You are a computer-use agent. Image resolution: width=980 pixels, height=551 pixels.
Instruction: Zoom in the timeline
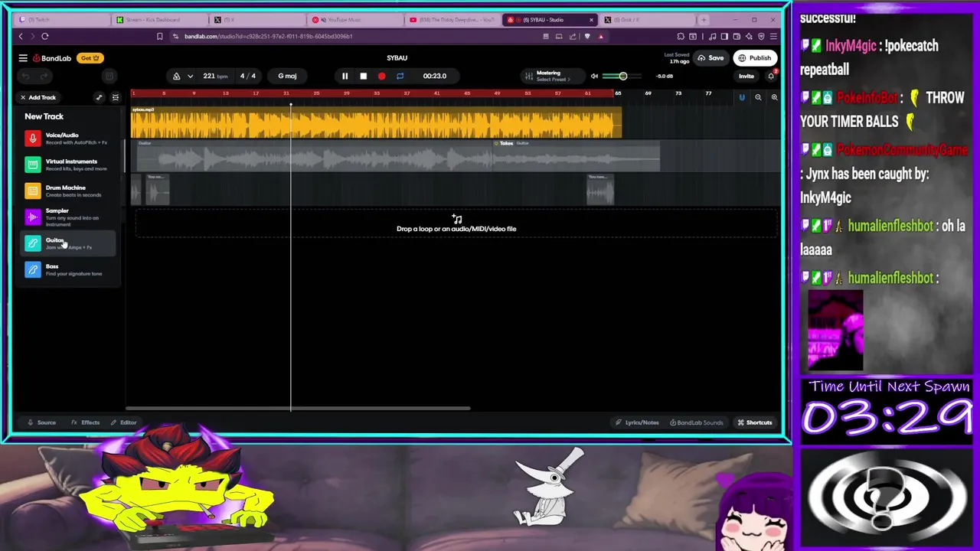[x=774, y=97]
